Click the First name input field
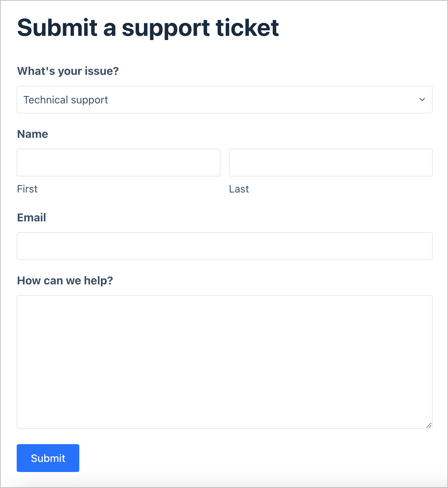448x488 pixels. [x=118, y=163]
